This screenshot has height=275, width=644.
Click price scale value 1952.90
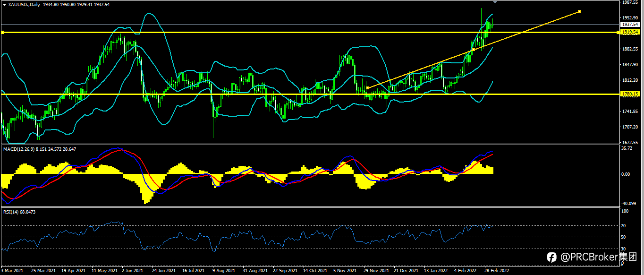point(630,17)
